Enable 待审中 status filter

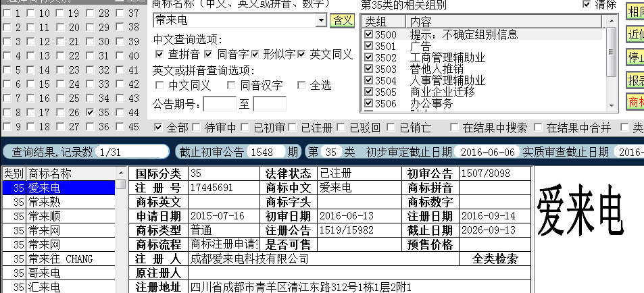pos(197,128)
